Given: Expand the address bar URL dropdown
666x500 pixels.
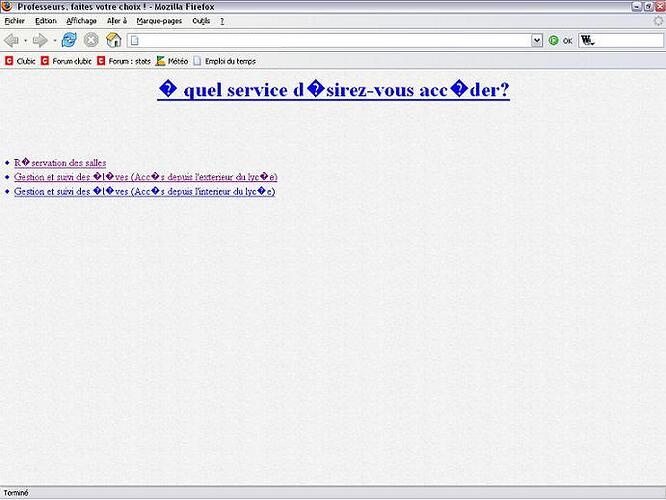Looking at the screenshot, I should (x=537, y=41).
